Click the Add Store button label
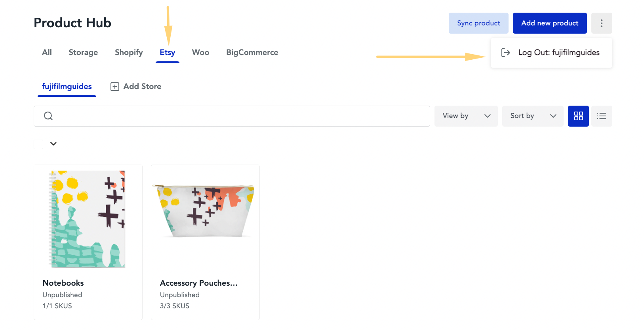The image size is (644, 330). [x=142, y=86]
